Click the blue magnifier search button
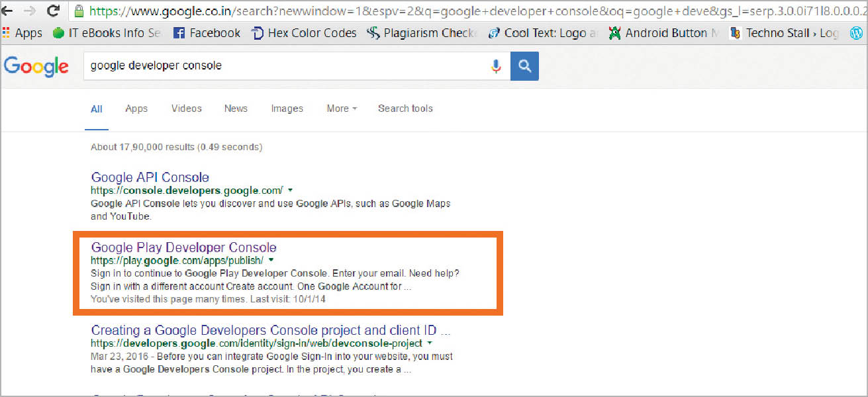Image resolution: width=868 pixels, height=397 pixels. click(524, 66)
